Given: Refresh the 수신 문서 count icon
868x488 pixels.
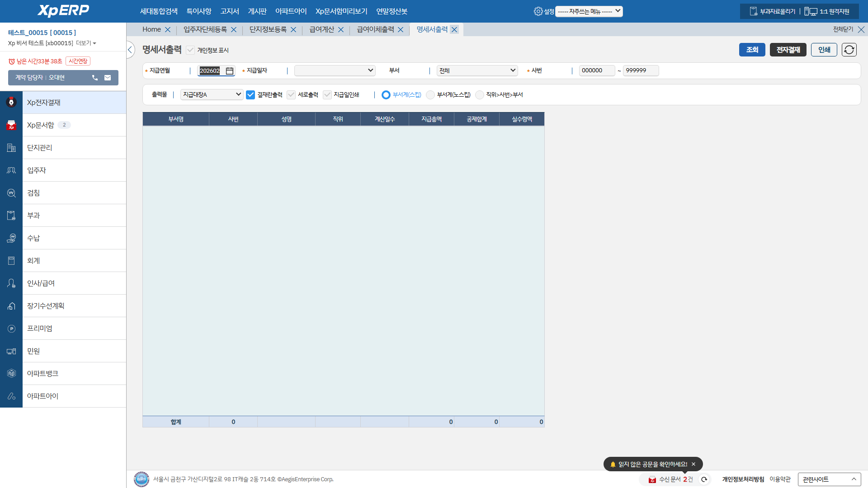Looking at the screenshot, I should coord(704,479).
